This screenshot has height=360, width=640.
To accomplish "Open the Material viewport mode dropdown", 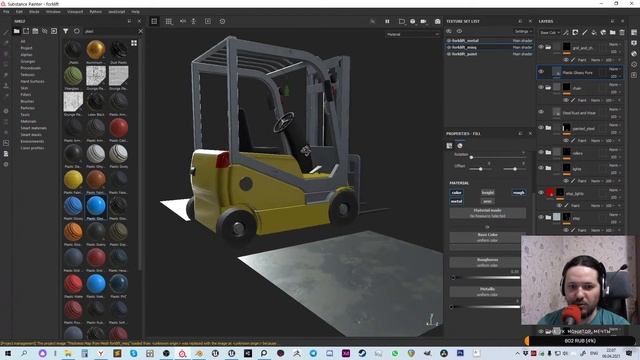I will 412,34.
